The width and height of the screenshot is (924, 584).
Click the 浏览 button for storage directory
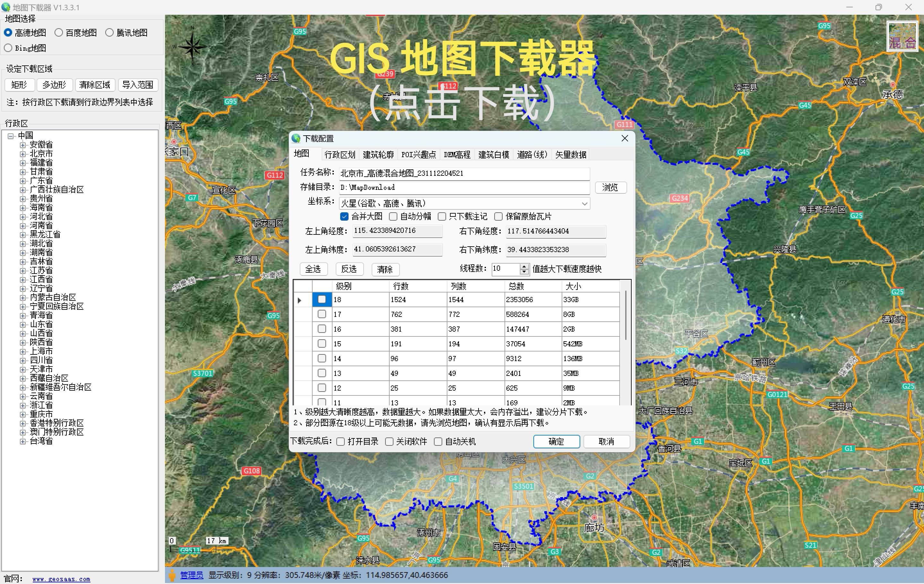tap(610, 188)
